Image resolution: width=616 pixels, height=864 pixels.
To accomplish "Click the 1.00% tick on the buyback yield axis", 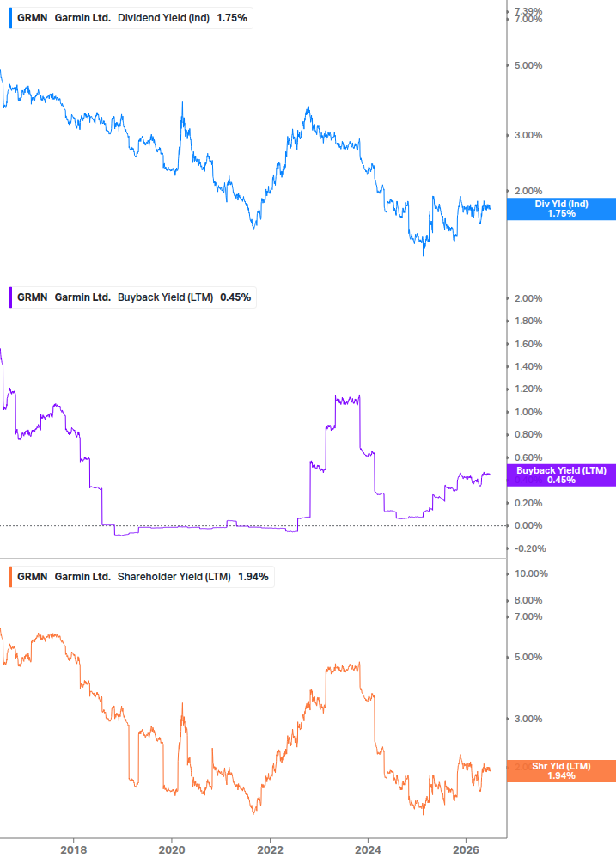I will 528,412.
